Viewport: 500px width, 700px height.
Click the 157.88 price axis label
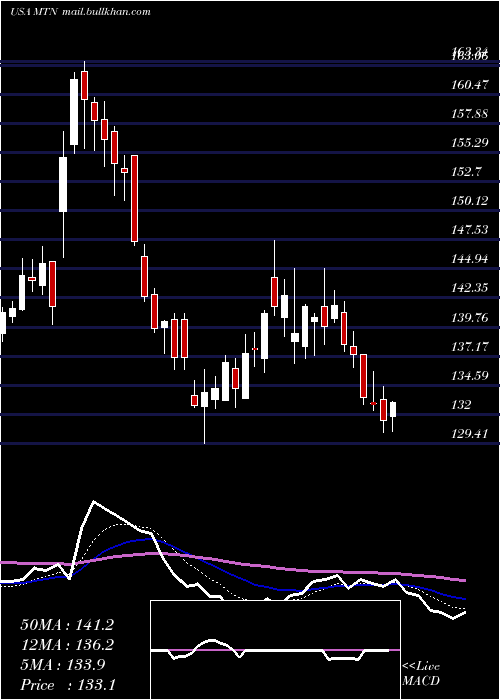pos(470,114)
